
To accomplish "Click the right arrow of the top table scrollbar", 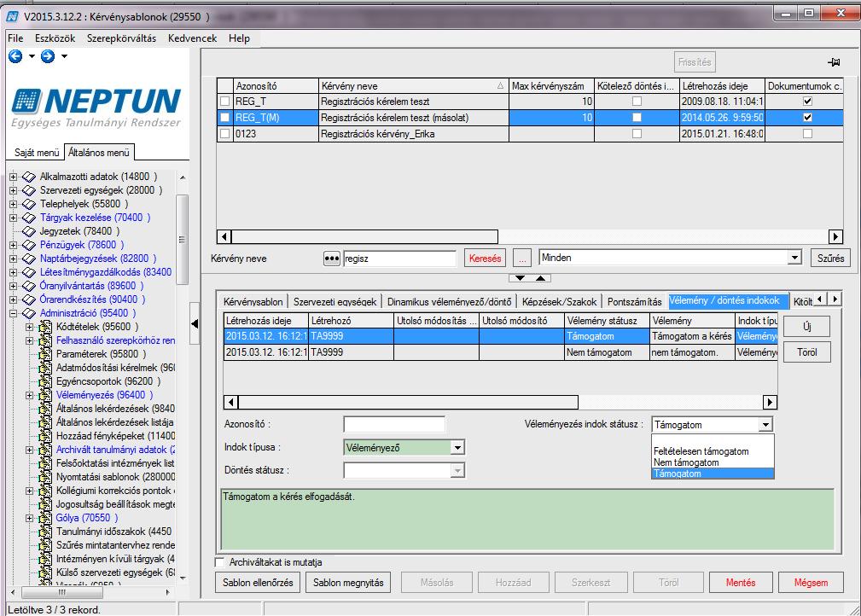I will (835, 236).
